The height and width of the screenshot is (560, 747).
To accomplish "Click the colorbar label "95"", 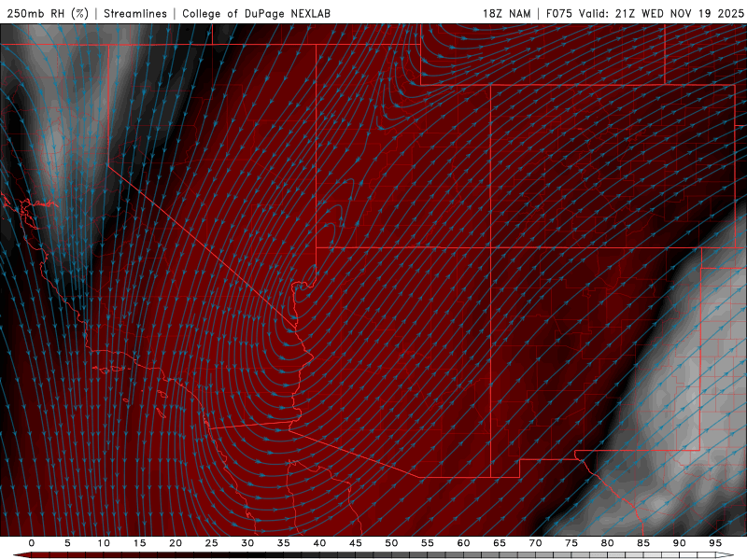I will tap(715, 543).
